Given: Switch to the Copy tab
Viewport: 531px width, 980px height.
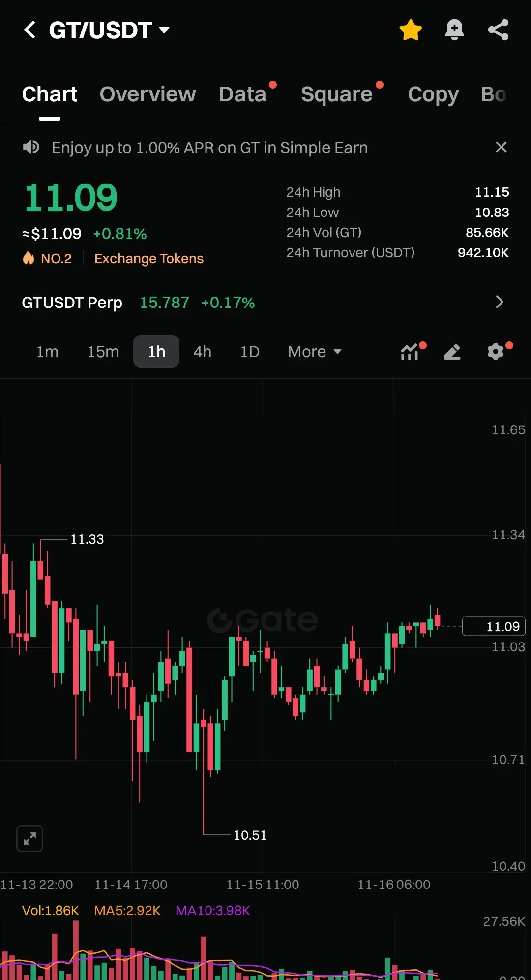Looking at the screenshot, I should pos(433,94).
